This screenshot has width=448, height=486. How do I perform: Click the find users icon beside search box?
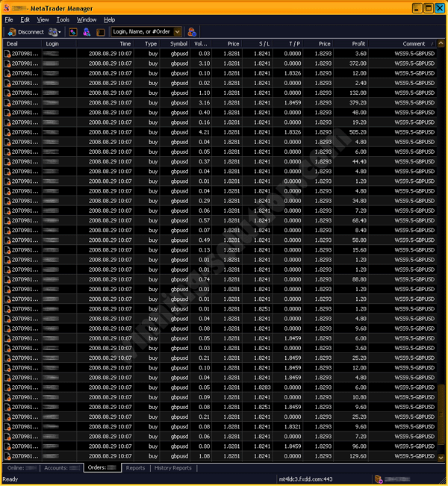point(192,32)
